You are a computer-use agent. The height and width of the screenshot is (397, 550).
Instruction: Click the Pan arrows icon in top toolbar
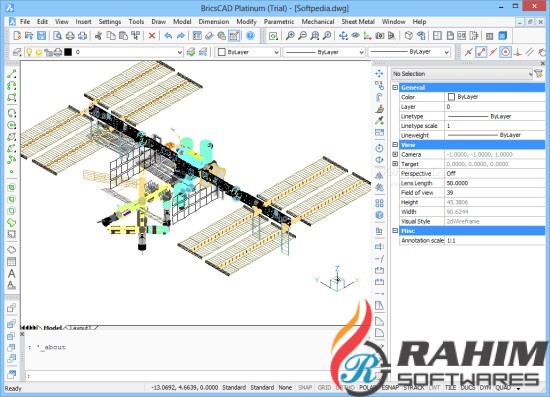pos(343,35)
